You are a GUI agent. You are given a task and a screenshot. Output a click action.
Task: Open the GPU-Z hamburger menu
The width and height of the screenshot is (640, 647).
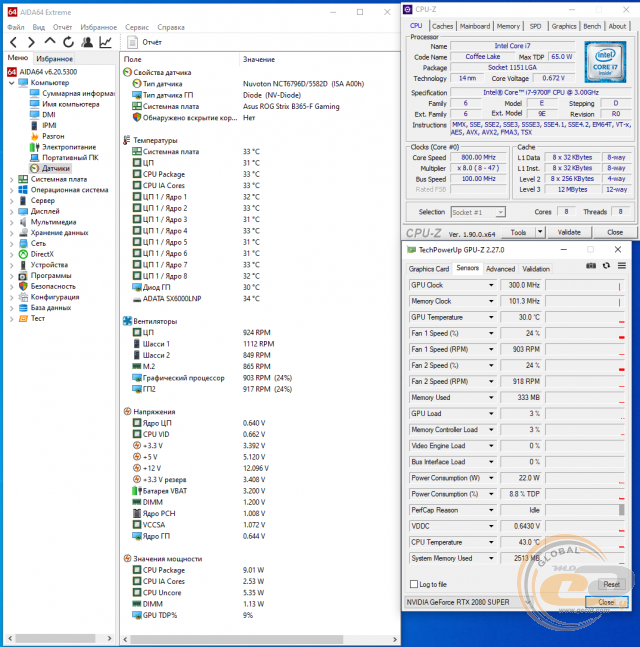coord(622,266)
